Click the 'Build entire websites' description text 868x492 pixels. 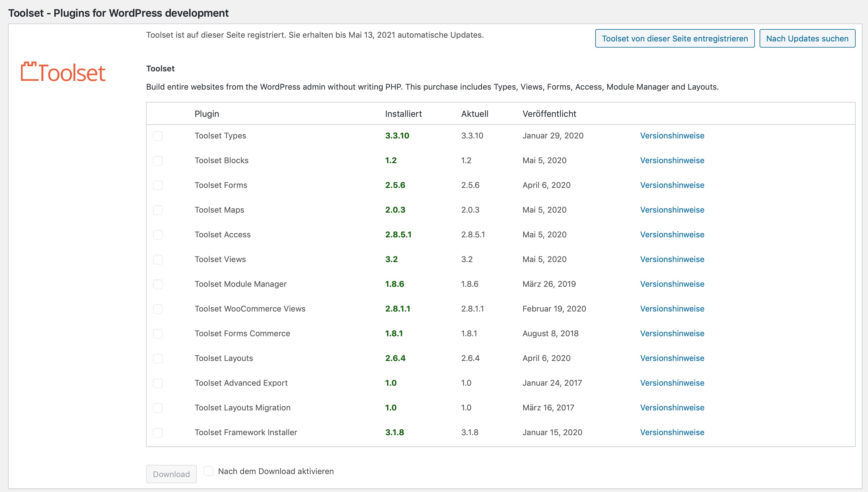[x=432, y=87]
